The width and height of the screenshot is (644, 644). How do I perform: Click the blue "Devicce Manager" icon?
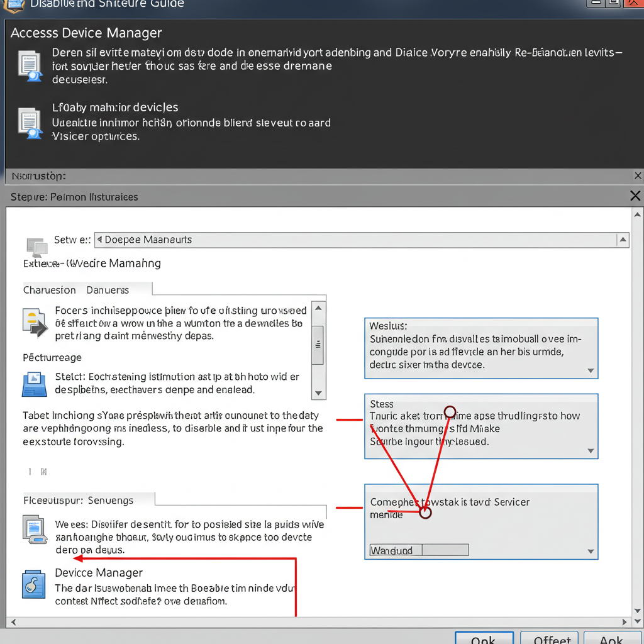tap(34, 584)
